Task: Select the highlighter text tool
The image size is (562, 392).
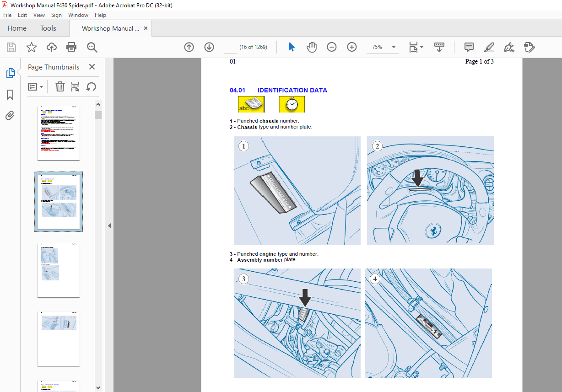Action: point(489,47)
